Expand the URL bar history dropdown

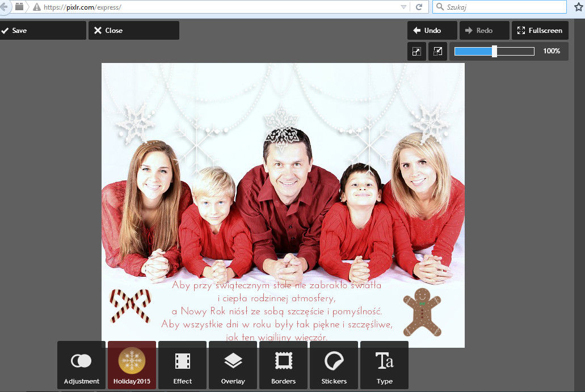403,7
